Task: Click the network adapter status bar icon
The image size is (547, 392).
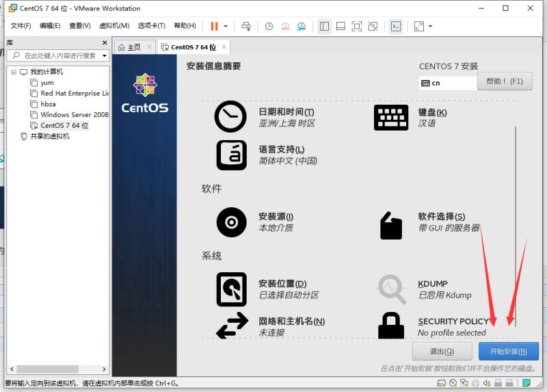Action: click(x=464, y=383)
